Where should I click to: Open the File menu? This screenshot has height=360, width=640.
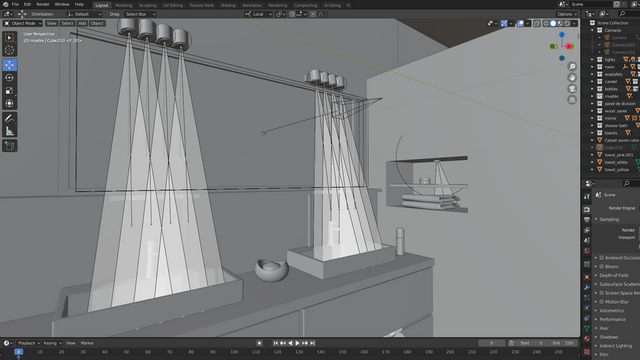pos(15,4)
